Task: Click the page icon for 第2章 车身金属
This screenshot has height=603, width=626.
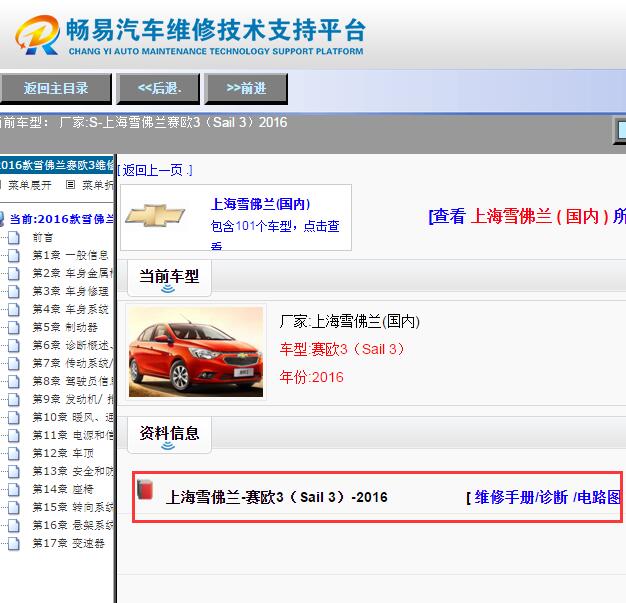Action: click(14, 274)
